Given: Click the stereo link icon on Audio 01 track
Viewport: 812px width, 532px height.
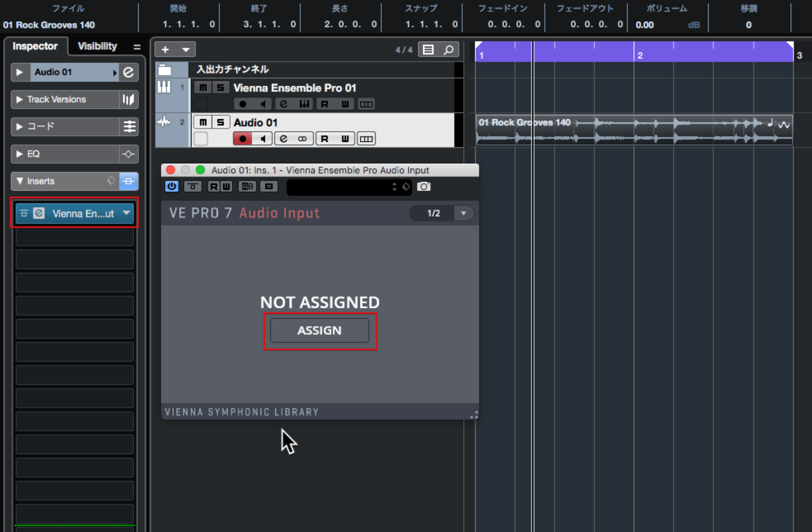Looking at the screenshot, I should [303, 139].
